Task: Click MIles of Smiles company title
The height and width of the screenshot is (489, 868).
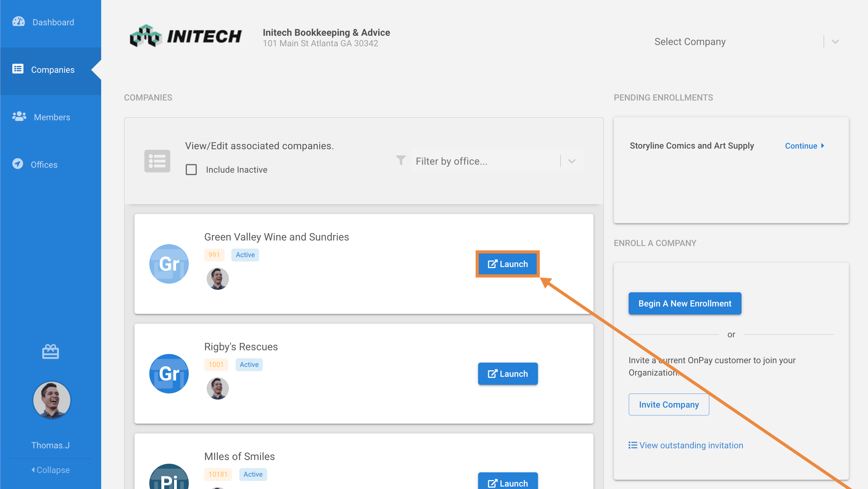Action: 240,456
